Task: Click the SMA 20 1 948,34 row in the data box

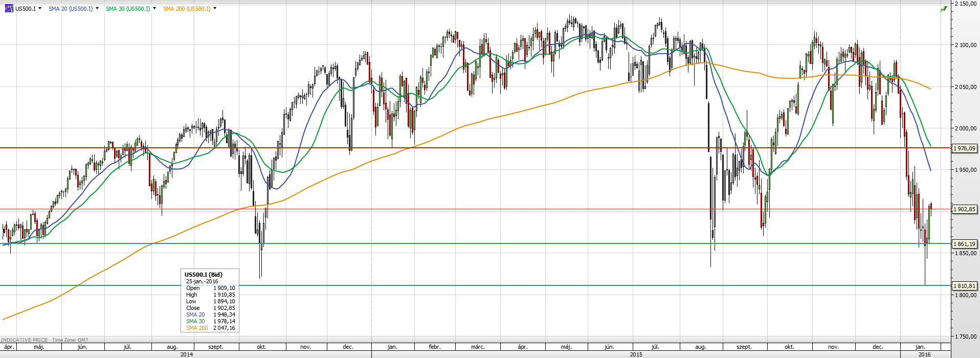Action: pyautogui.click(x=210, y=315)
